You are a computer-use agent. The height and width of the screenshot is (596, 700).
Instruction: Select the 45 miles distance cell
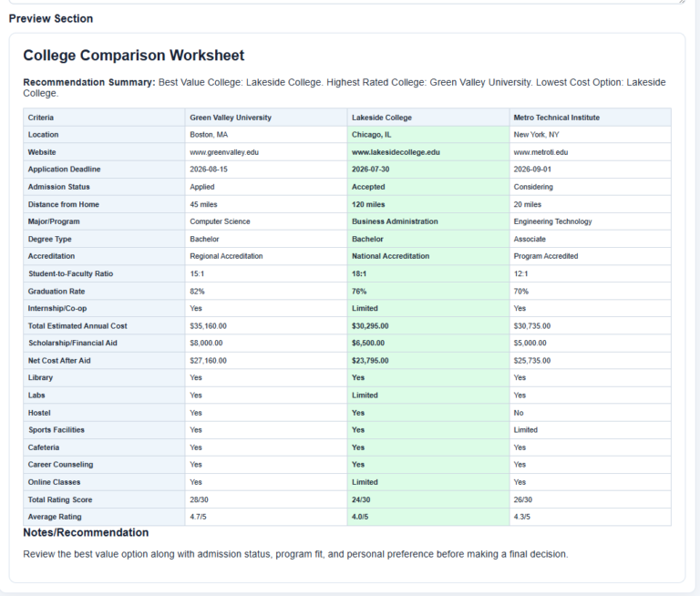click(x=266, y=204)
